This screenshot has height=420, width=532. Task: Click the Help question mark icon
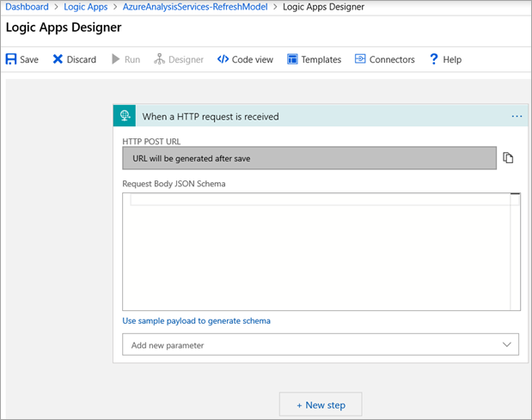click(x=435, y=59)
